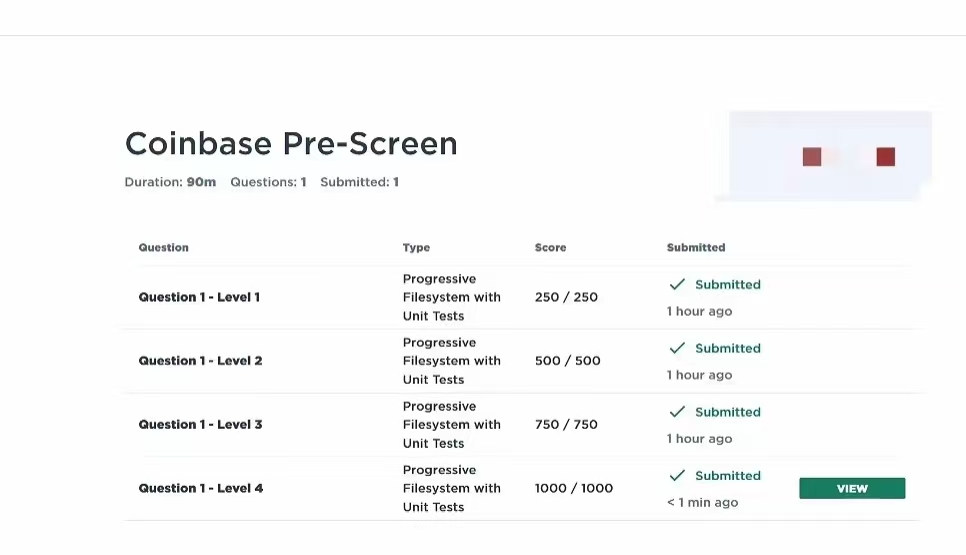Click the Submitted column header

pyautogui.click(x=696, y=248)
